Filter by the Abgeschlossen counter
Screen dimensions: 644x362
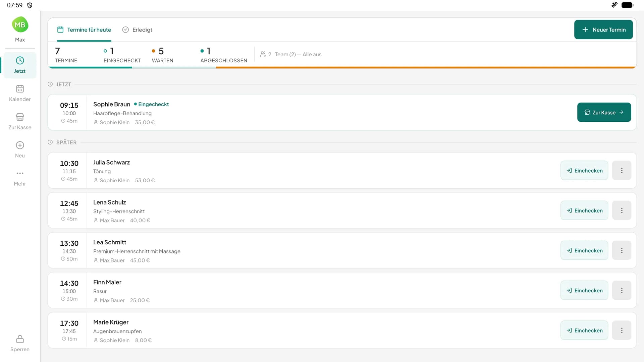click(224, 55)
